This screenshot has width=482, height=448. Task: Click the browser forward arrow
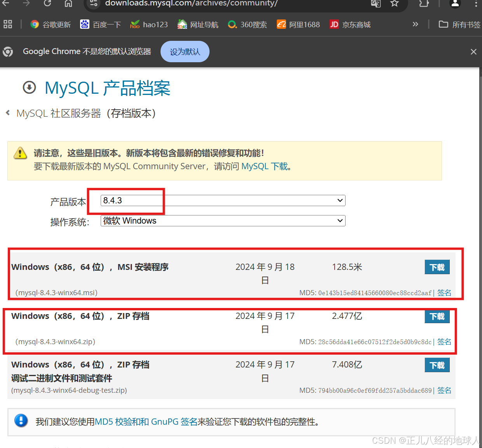click(26, 3)
